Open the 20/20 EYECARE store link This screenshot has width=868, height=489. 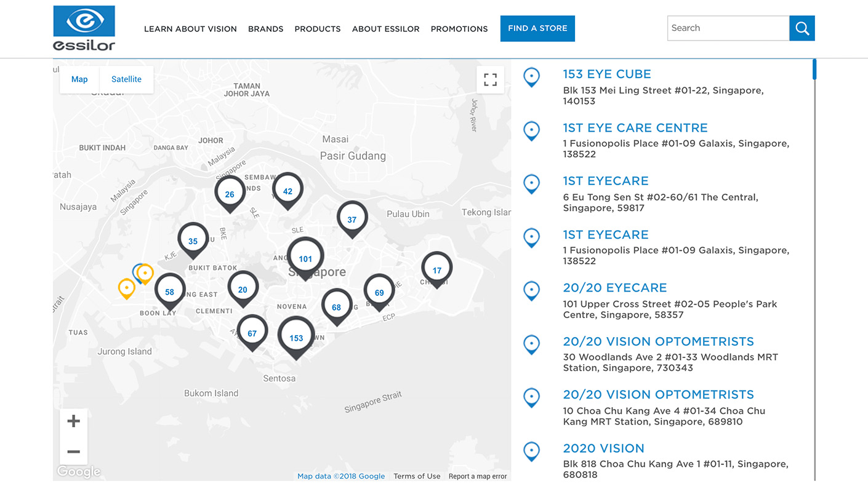(614, 288)
